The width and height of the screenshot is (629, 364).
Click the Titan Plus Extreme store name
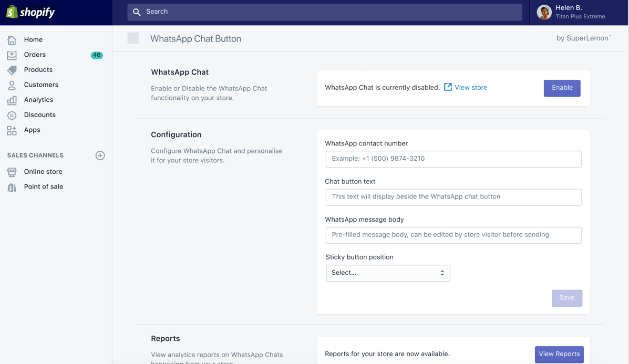pos(581,16)
